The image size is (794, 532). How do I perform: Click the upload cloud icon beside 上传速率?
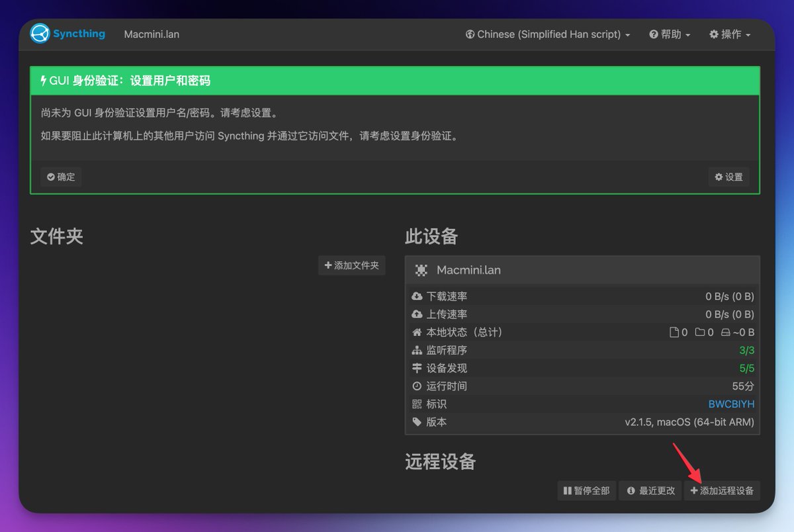[x=417, y=314]
